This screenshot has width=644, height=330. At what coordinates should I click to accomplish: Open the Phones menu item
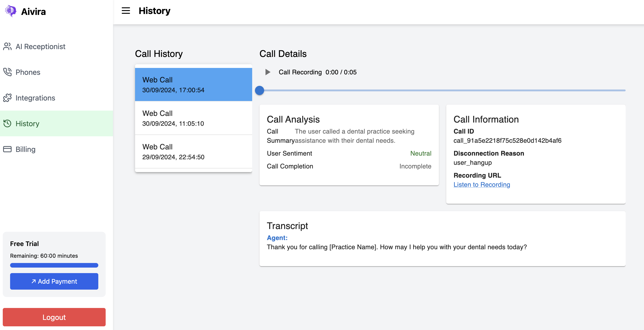point(28,72)
